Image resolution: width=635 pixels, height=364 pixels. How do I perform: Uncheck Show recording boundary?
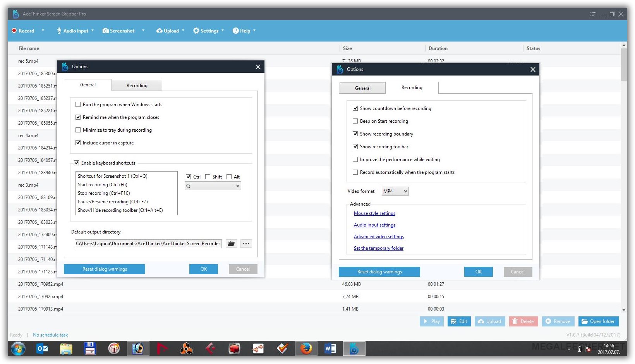355,134
